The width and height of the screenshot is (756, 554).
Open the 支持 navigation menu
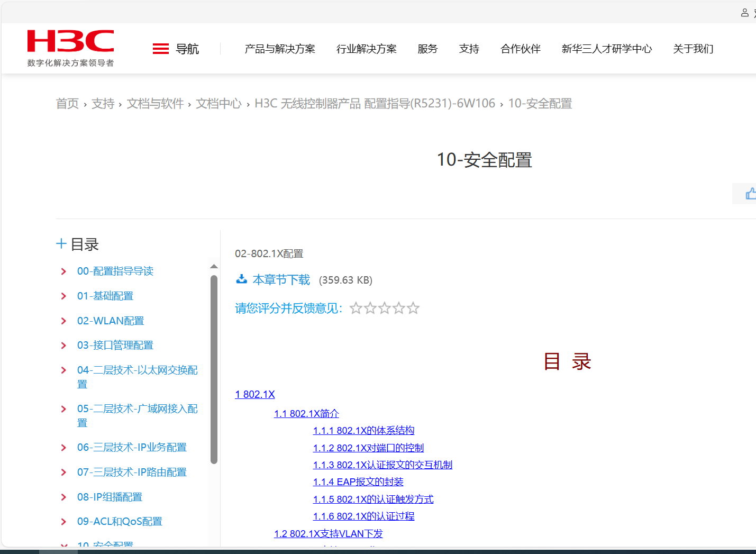(469, 49)
